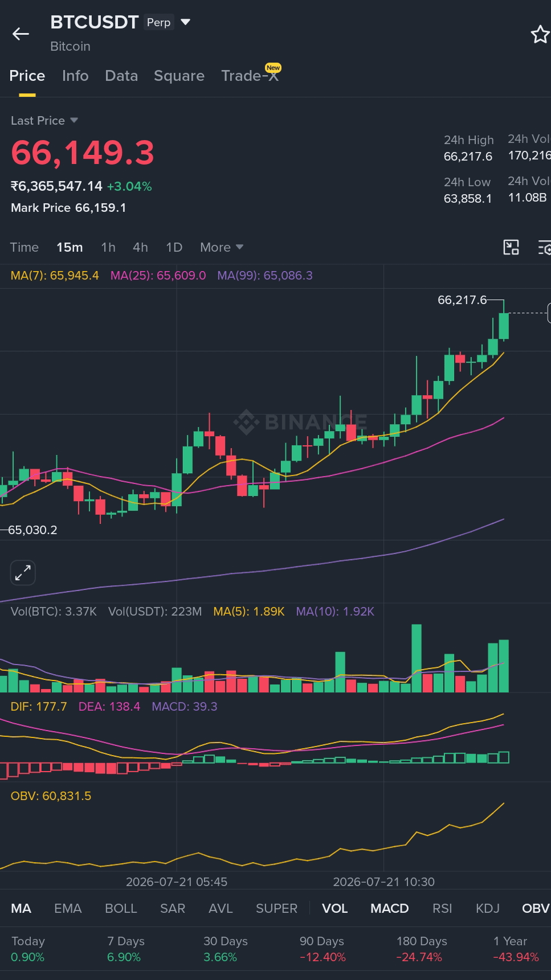Tap the 7 Days 6.90% performance
Screen dimensions: 551x980
pyautogui.click(x=125, y=949)
